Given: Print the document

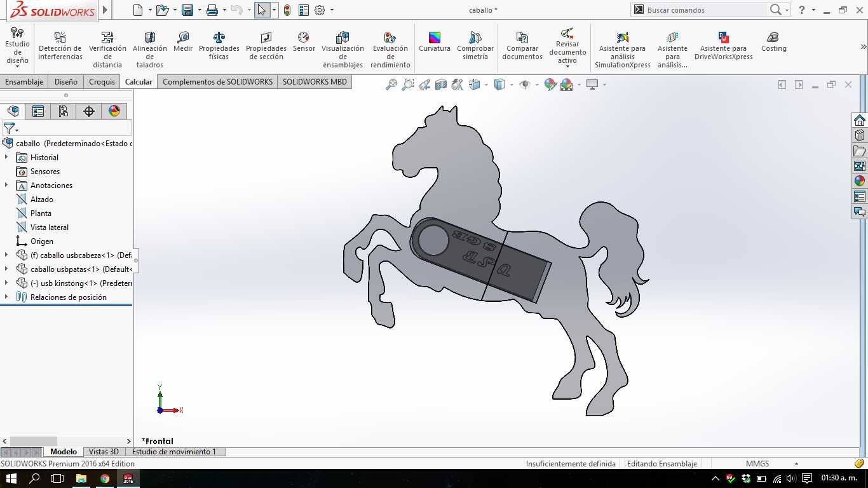Looking at the screenshot, I should (212, 10).
